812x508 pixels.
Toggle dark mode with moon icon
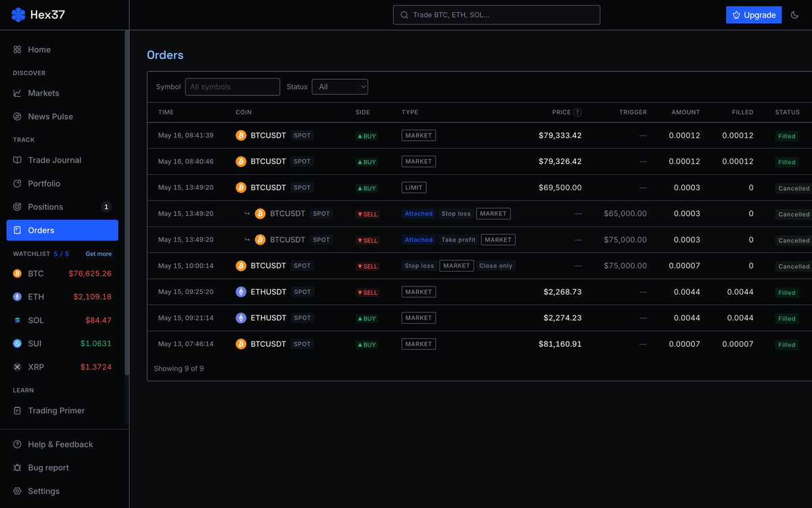click(795, 15)
